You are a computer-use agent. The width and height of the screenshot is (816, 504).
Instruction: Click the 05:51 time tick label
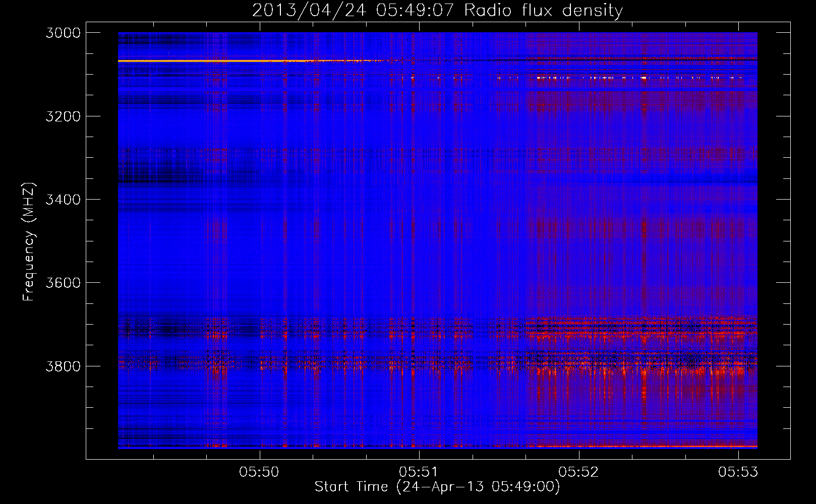419,472
